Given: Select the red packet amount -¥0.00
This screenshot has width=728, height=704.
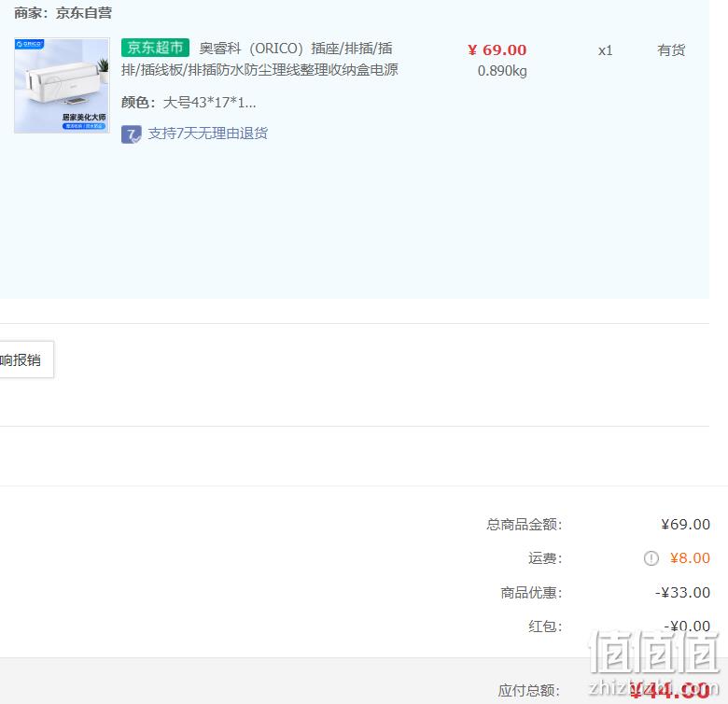Looking at the screenshot, I should click(x=687, y=626).
